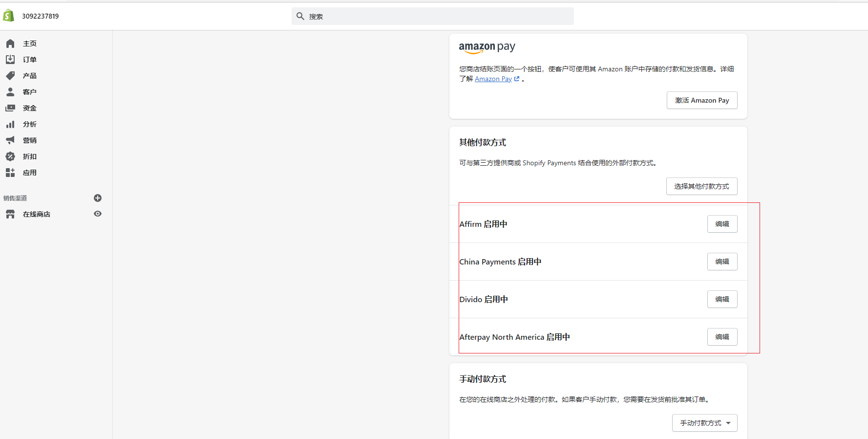Click the 销售渠道 section label

(15, 198)
